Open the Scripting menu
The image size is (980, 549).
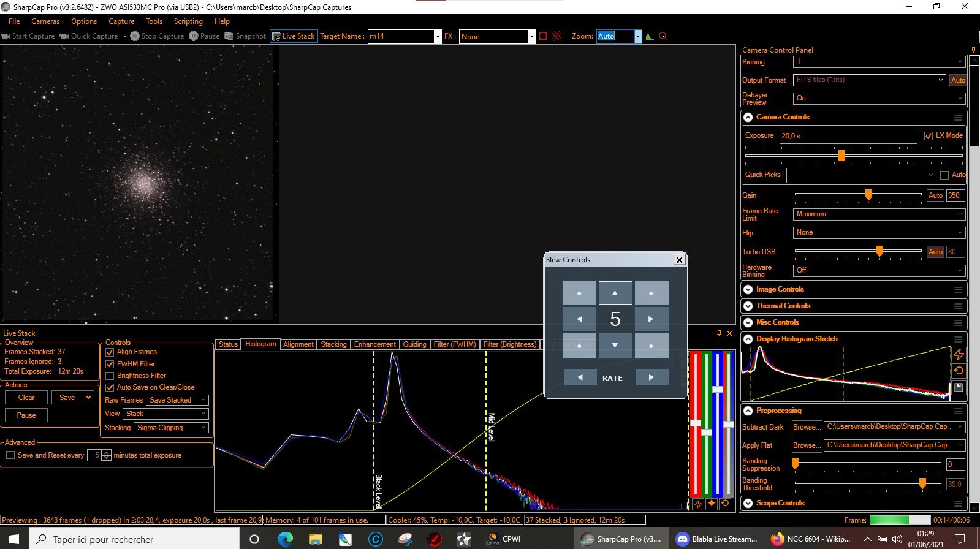[x=188, y=21]
